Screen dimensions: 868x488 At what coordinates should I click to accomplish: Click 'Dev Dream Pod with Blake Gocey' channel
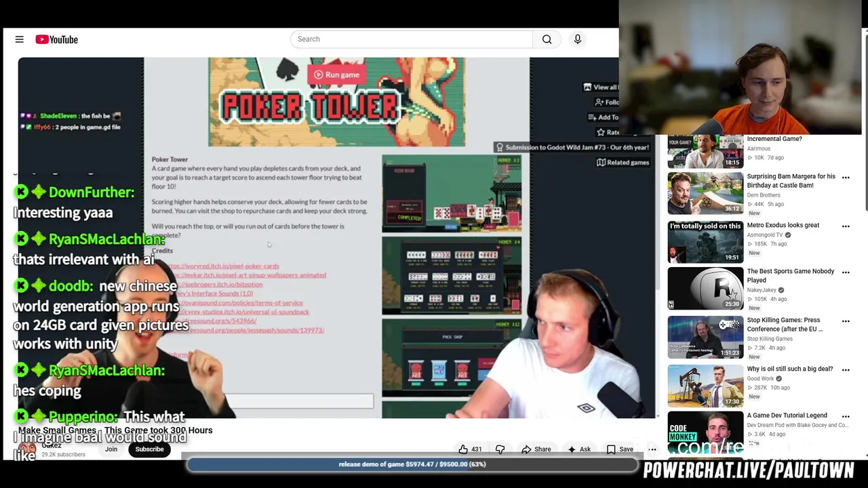[797, 426]
